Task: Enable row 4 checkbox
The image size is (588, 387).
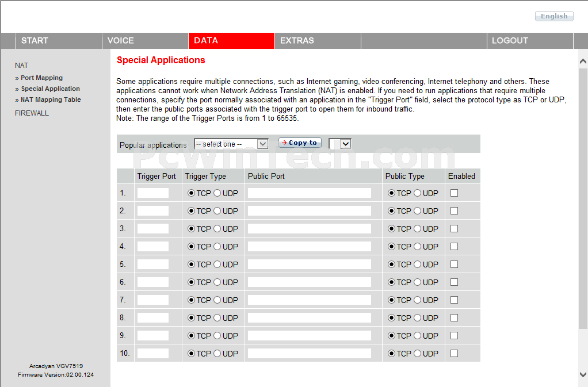Action: pyautogui.click(x=454, y=247)
